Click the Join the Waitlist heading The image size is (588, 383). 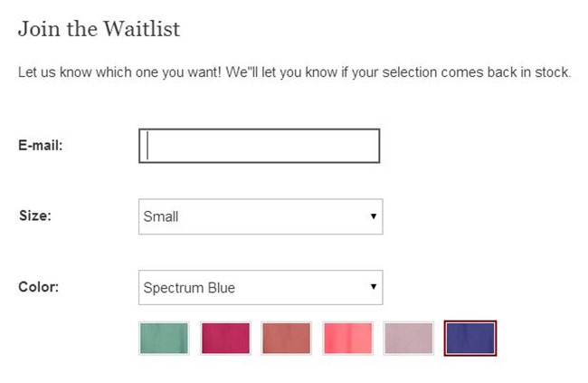(x=100, y=29)
